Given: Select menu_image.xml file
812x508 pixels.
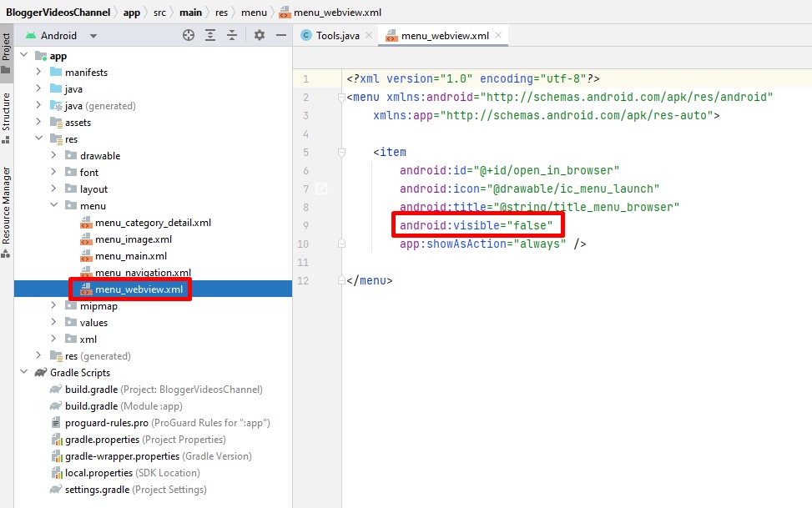Looking at the screenshot, I should click(133, 239).
